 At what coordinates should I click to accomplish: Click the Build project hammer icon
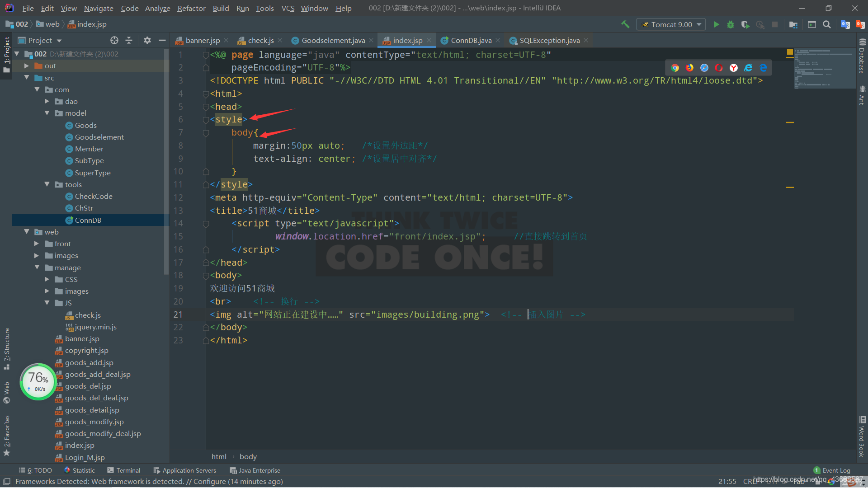625,24
